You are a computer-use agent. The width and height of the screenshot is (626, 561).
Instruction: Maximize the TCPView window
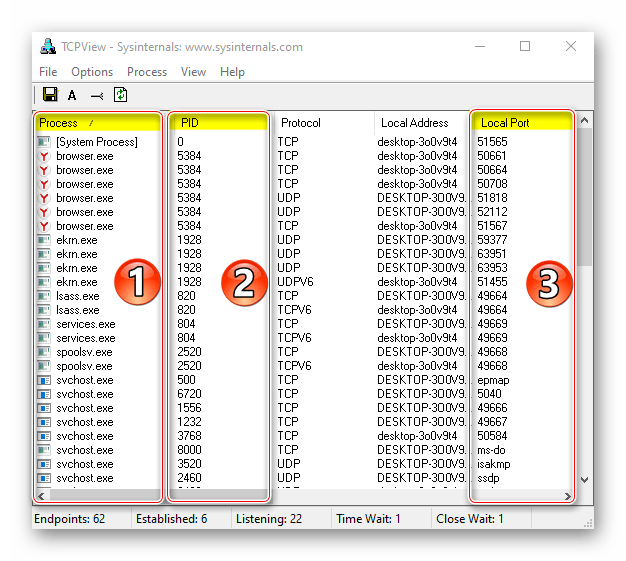[x=525, y=46]
